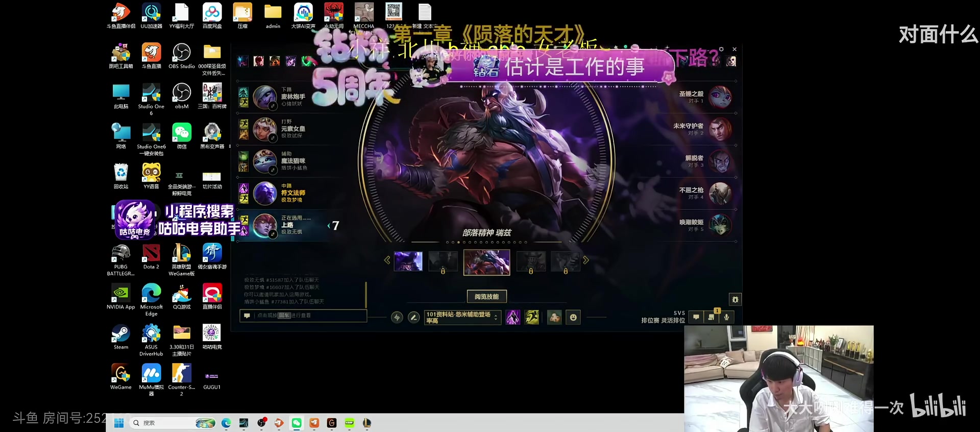
Task: Click the taskbar 搜索 search box
Action: click(173, 423)
